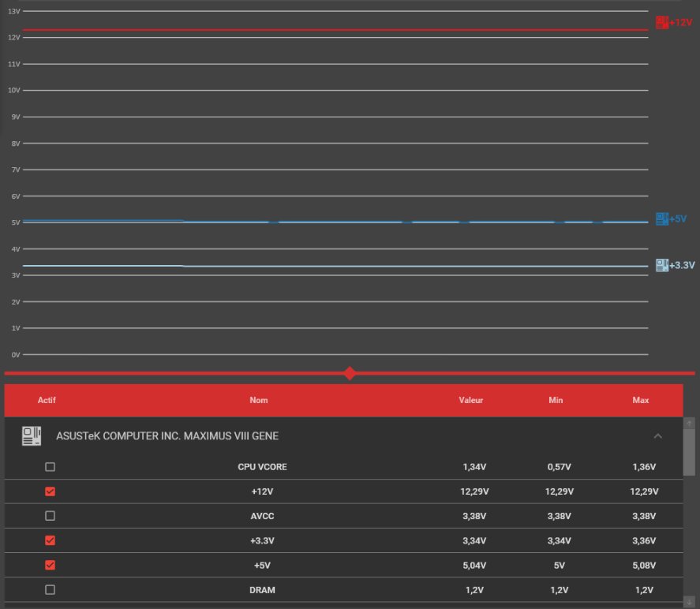Sort by the Nom column header

point(259,400)
